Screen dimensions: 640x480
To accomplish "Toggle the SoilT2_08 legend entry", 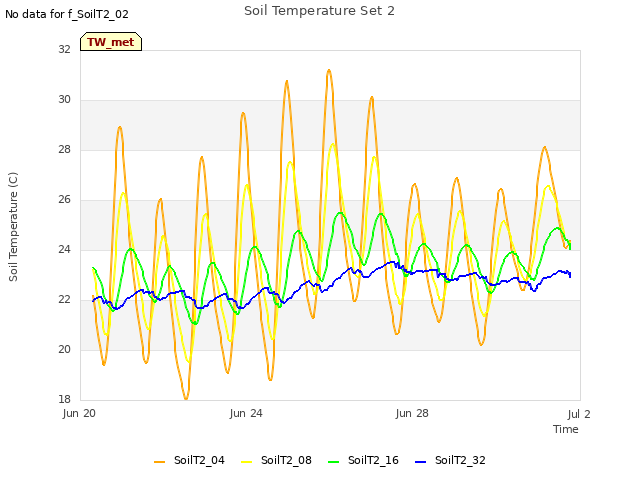I will point(276,460).
